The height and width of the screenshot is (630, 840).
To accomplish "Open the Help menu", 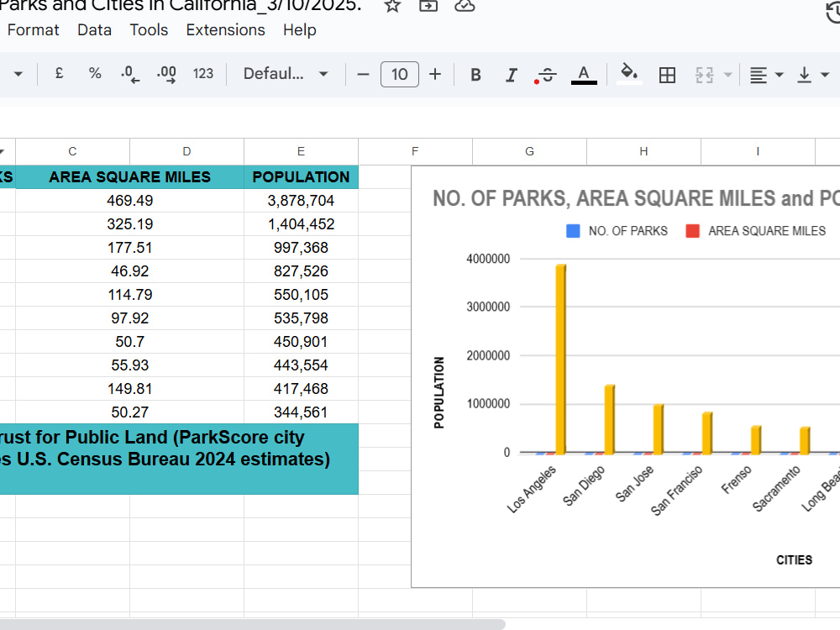I will pos(300,30).
